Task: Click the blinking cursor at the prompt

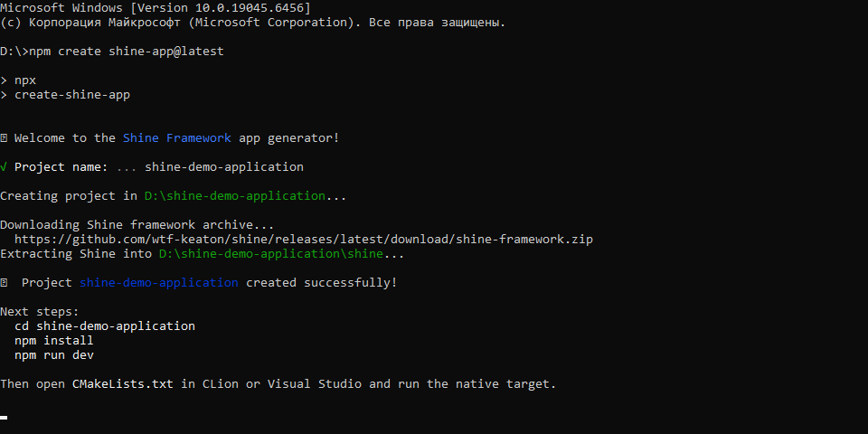Action: [4, 418]
